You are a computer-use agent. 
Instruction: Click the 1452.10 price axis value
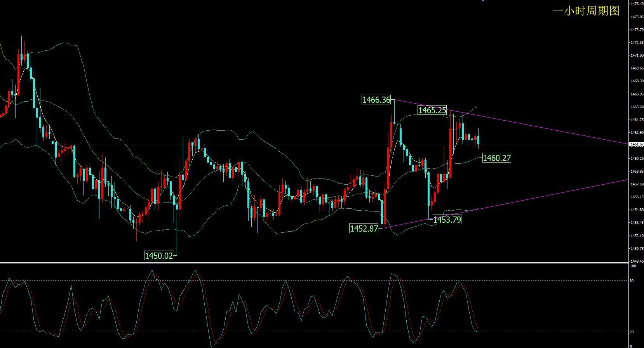tap(637, 236)
